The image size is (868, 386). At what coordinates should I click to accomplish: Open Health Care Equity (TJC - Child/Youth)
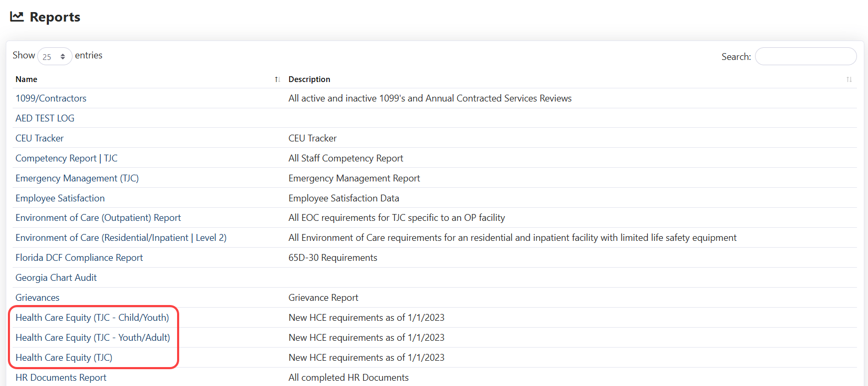[x=92, y=318]
